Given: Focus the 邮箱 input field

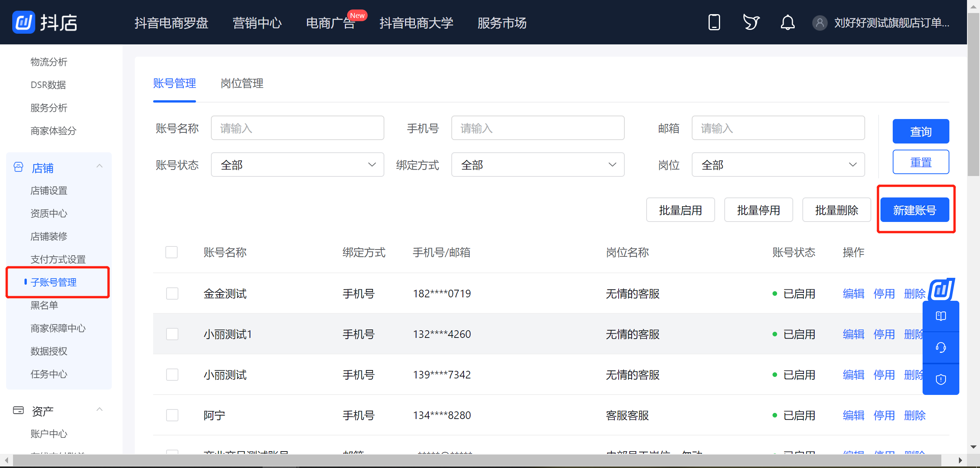Looking at the screenshot, I should [x=778, y=128].
